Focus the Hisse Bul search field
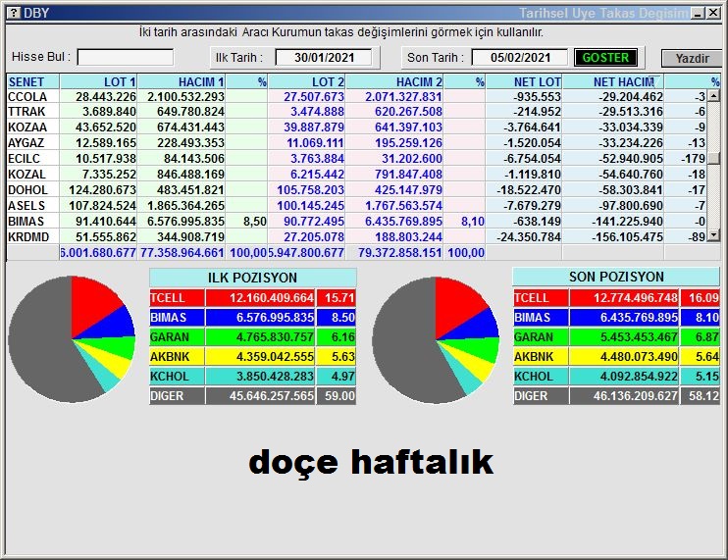Image resolution: width=728 pixels, height=560 pixels. pyautogui.click(x=126, y=58)
